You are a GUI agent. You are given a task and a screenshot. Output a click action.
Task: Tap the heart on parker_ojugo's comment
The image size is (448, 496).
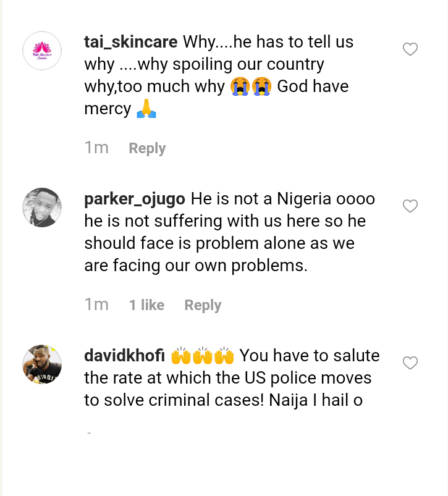410,206
